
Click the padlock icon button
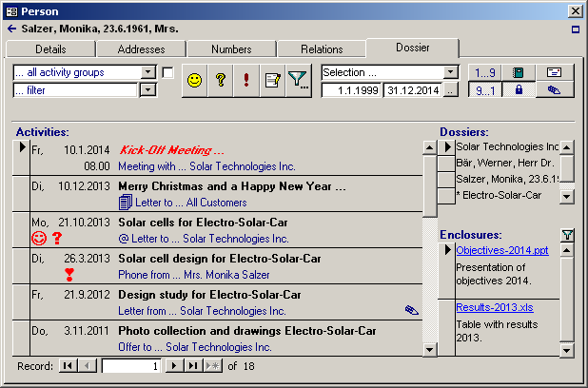point(519,90)
